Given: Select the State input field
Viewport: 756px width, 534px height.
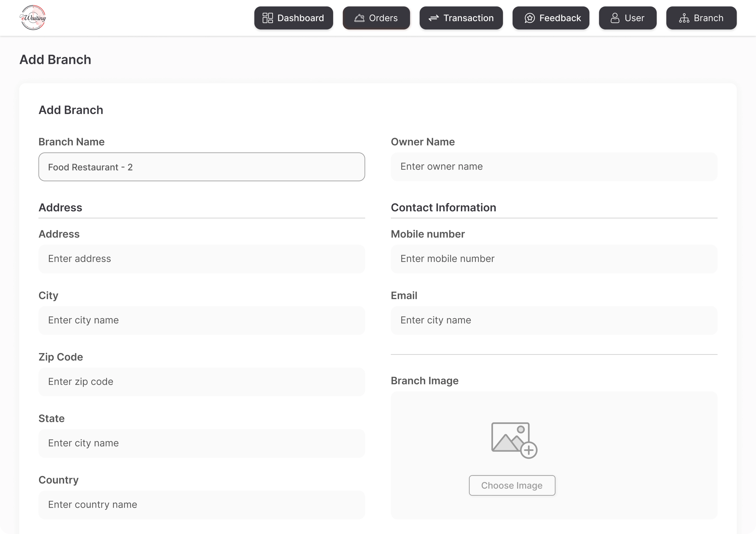Looking at the screenshot, I should tap(202, 443).
